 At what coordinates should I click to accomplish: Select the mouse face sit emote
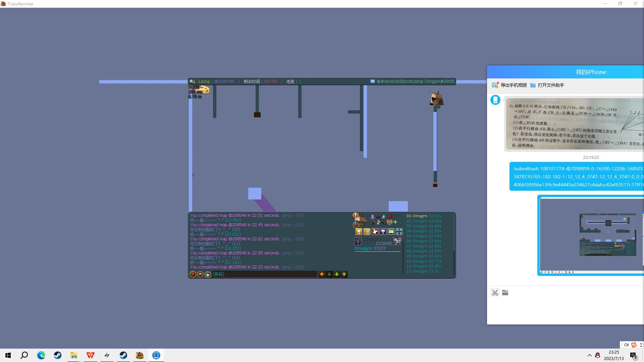[389, 222]
